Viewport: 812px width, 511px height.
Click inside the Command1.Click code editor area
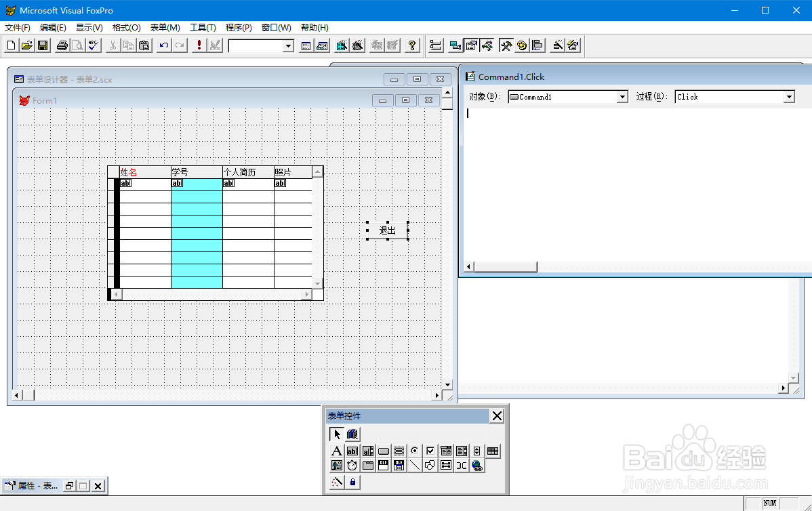tap(637, 184)
